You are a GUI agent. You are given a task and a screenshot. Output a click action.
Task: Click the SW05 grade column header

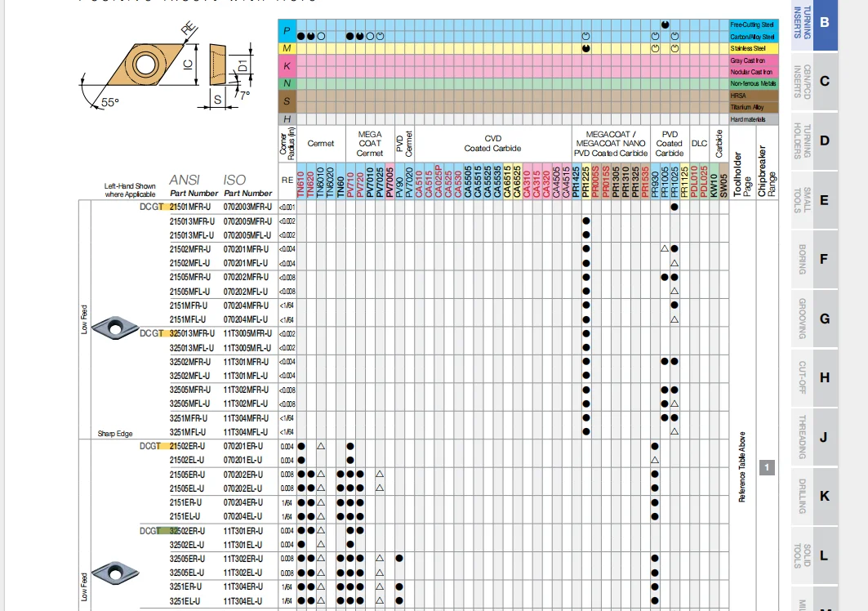tap(723, 181)
